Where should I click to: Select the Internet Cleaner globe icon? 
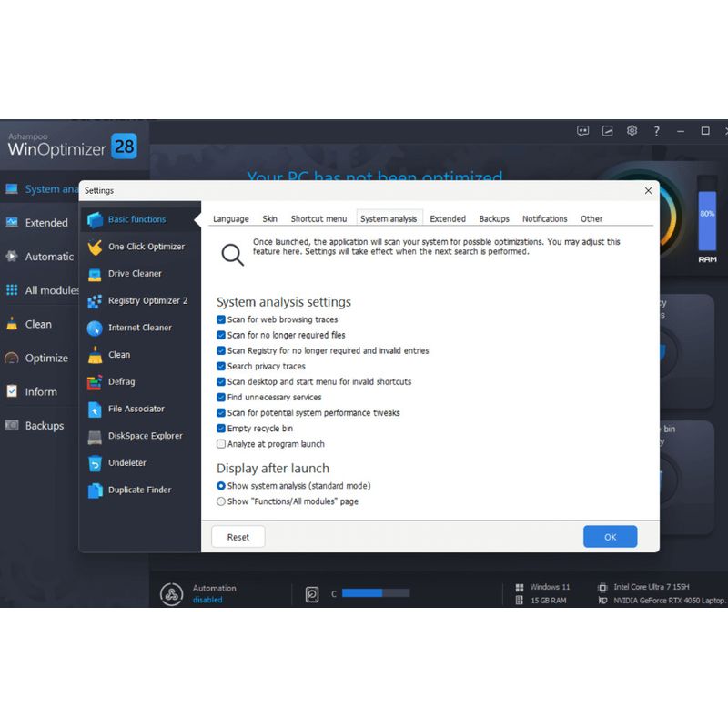coord(95,328)
